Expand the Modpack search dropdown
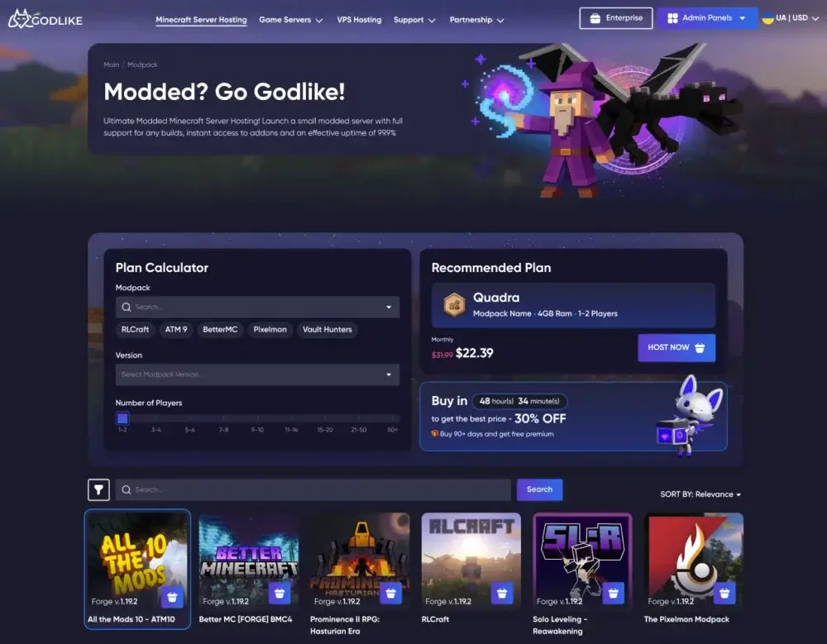The width and height of the screenshot is (827, 644). [257, 307]
